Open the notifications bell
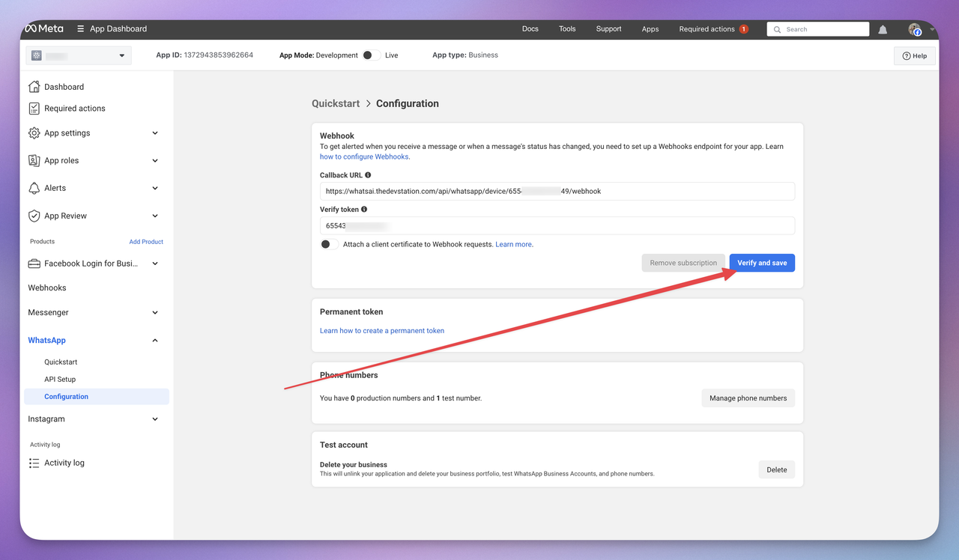The height and width of the screenshot is (560, 959). tap(883, 29)
